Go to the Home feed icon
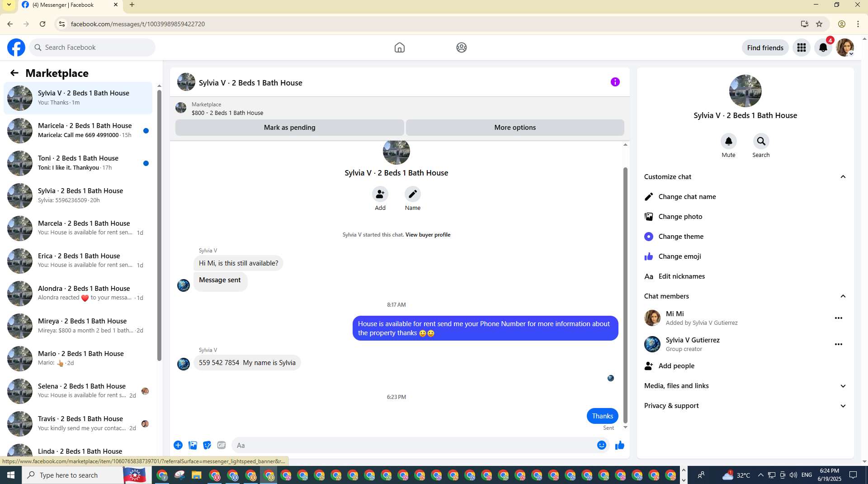868x484 pixels. pyautogui.click(x=400, y=47)
